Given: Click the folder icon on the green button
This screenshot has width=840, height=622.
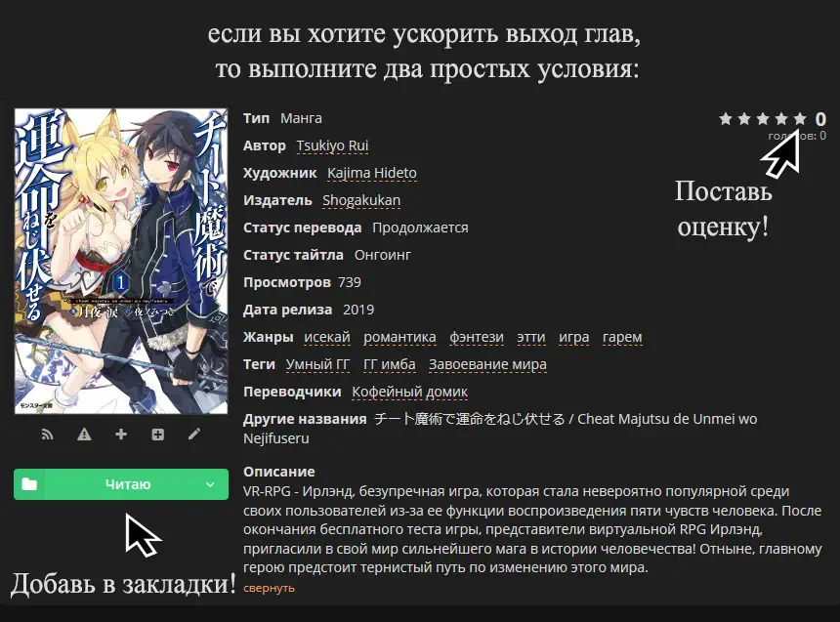Looking at the screenshot, I should click(29, 484).
